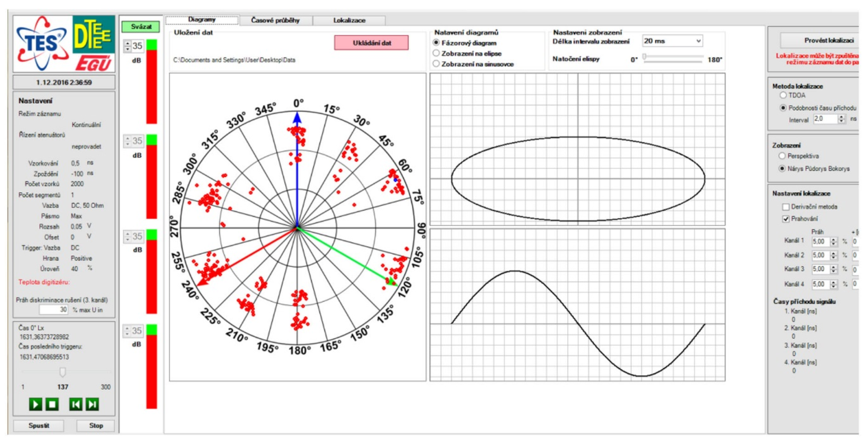Increase first channel dB attenuator spinner

(x=128, y=43)
